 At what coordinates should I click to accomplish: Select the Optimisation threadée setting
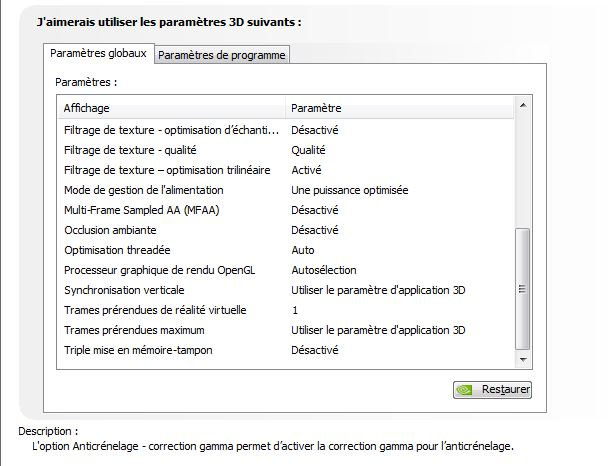(286, 250)
